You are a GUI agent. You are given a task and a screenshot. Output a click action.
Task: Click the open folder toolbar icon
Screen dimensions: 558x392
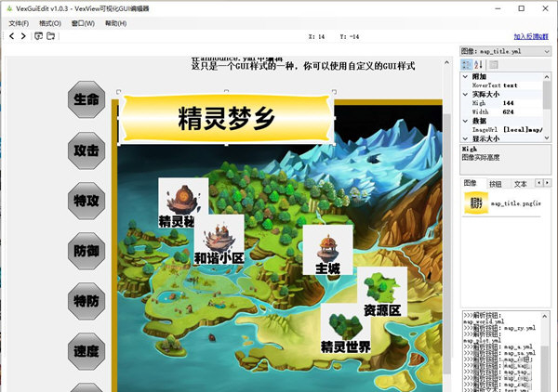coord(52,36)
